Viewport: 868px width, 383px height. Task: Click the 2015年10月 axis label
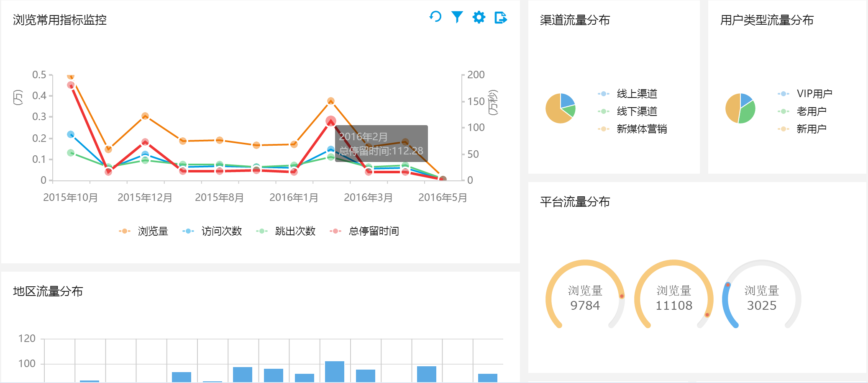71,198
